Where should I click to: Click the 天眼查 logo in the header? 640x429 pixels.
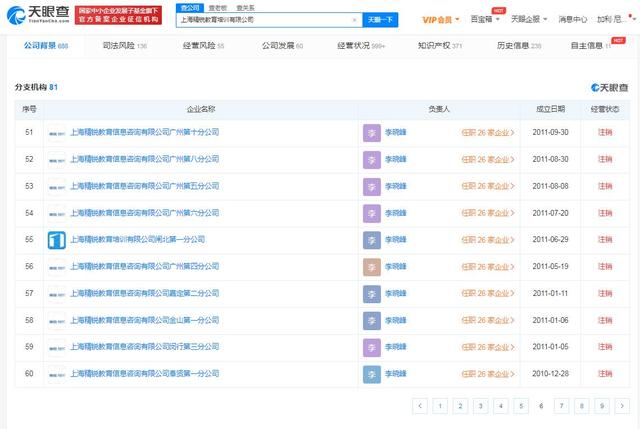tap(38, 15)
